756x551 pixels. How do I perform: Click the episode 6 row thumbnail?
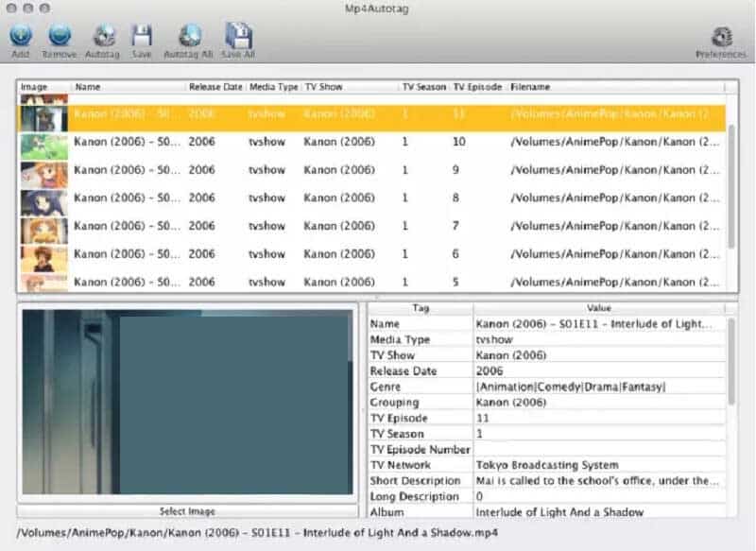[x=44, y=254]
